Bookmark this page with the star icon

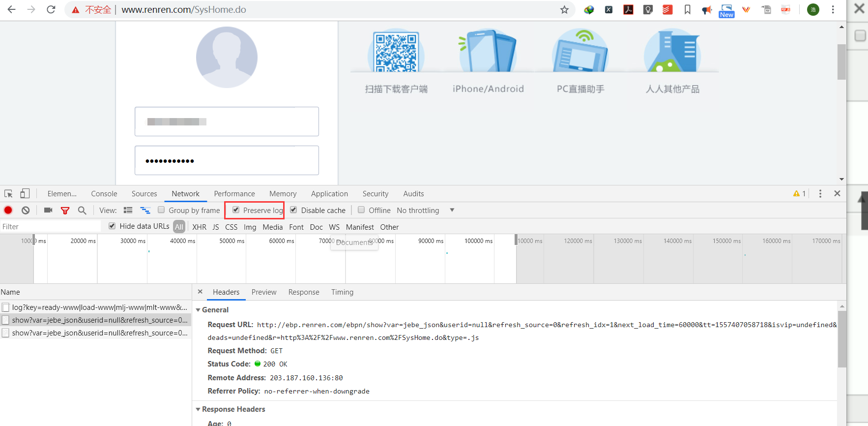(x=564, y=10)
